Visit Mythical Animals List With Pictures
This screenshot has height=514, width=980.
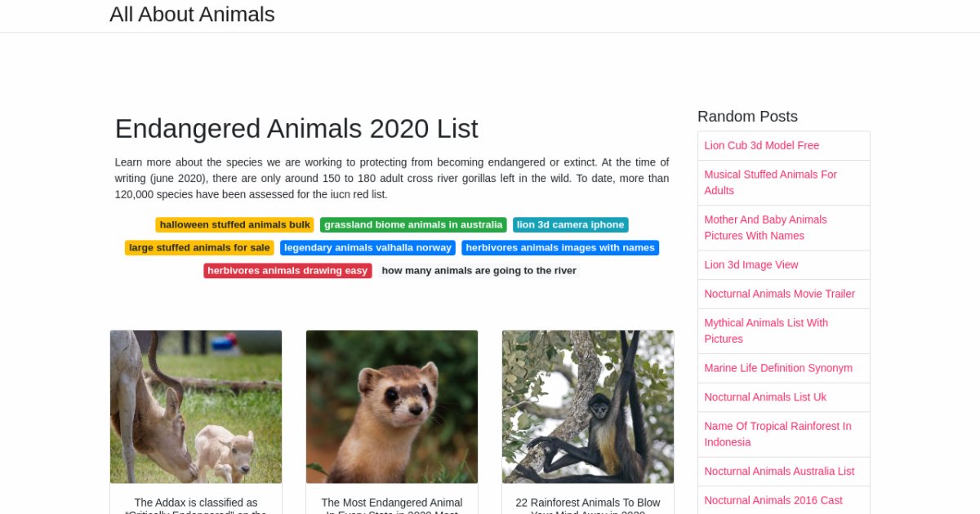pos(766,330)
